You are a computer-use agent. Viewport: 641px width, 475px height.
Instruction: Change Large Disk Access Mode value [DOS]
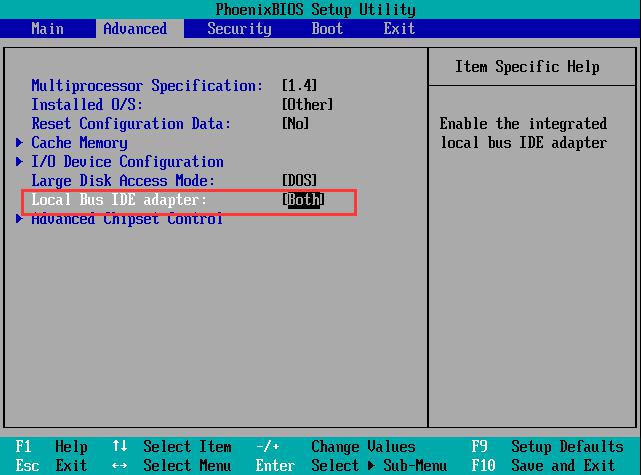point(299,181)
